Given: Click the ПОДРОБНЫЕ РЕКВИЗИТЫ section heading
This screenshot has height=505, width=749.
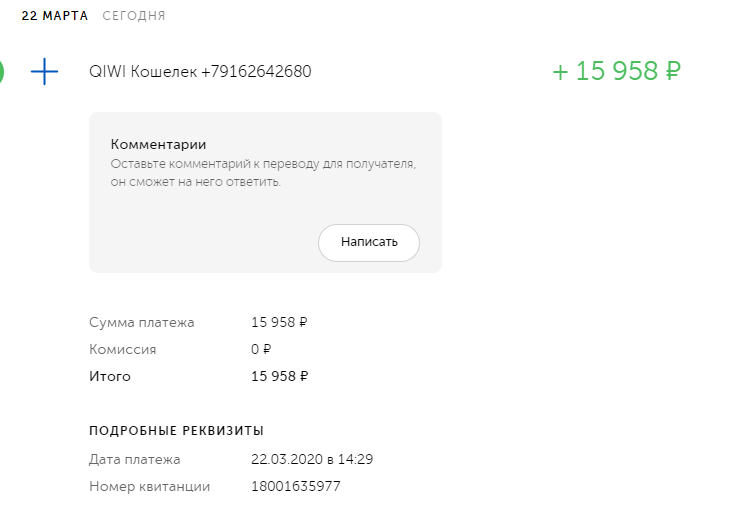Looking at the screenshot, I should (x=176, y=431).
